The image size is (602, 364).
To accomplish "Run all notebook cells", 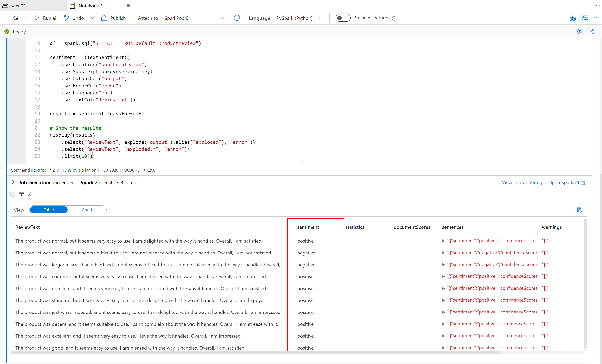I will (x=46, y=18).
